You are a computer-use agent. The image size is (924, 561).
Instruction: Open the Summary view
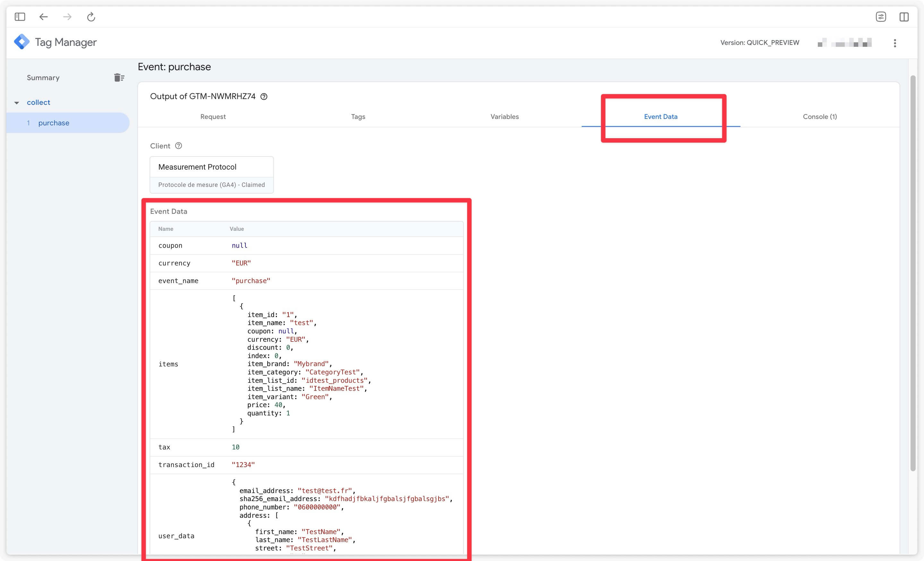click(43, 78)
